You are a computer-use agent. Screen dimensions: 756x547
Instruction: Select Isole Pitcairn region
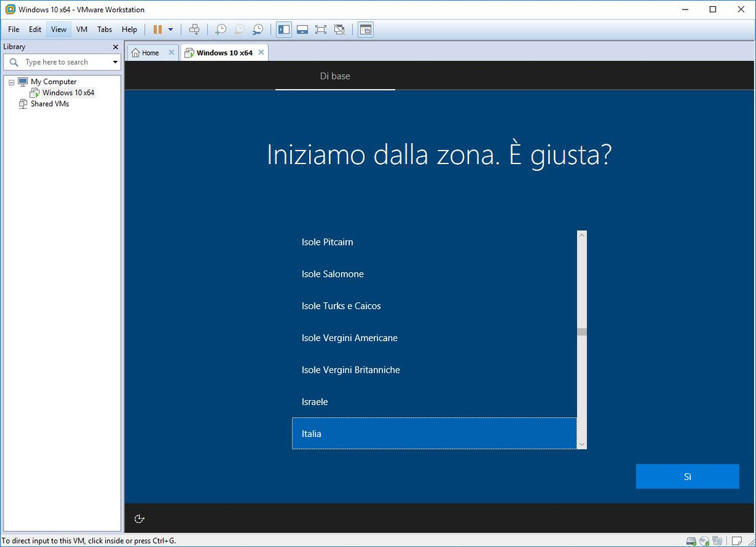tap(434, 242)
